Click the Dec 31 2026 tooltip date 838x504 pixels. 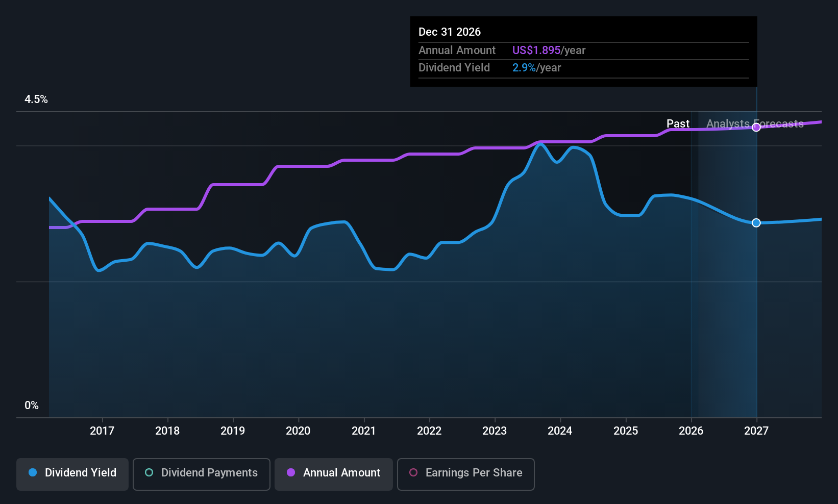click(450, 32)
